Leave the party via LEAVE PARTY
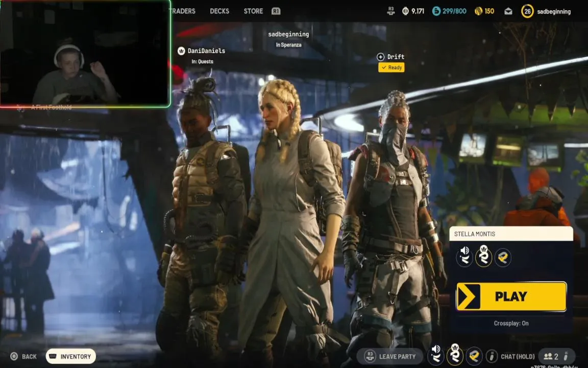 (390, 356)
